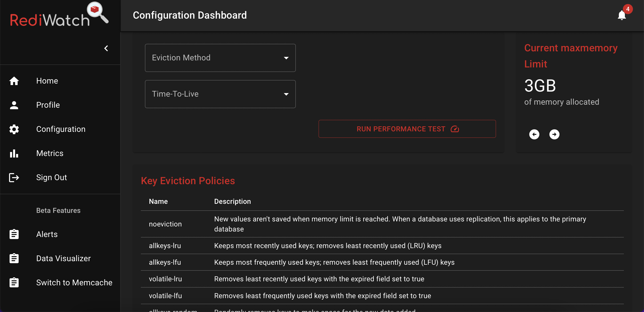This screenshot has height=312, width=644.
Task: Collapse the sidebar navigation panel
Action: (x=106, y=49)
